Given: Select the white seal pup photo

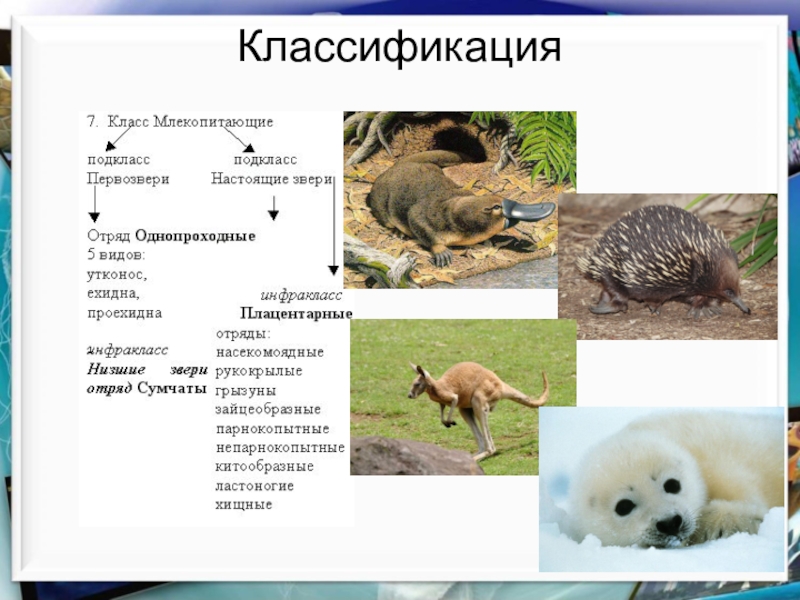Looking at the screenshot, I should [x=662, y=489].
